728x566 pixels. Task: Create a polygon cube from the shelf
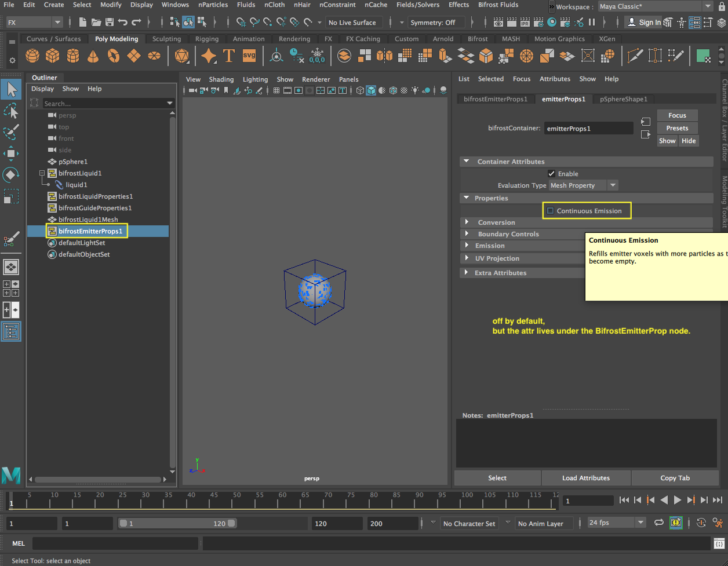tap(52, 56)
